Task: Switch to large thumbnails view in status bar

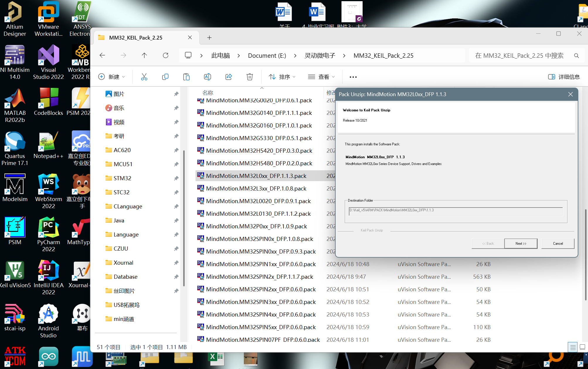Action: [582, 347]
